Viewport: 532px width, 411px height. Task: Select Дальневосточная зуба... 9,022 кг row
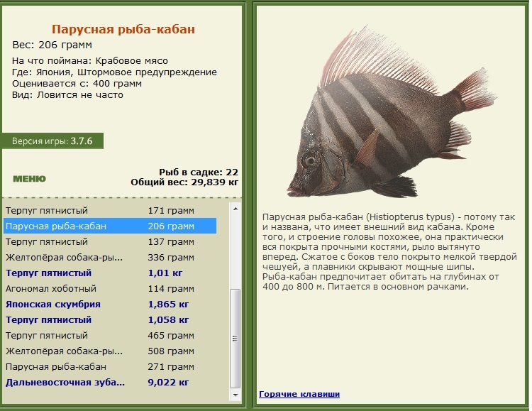[110, 383]
